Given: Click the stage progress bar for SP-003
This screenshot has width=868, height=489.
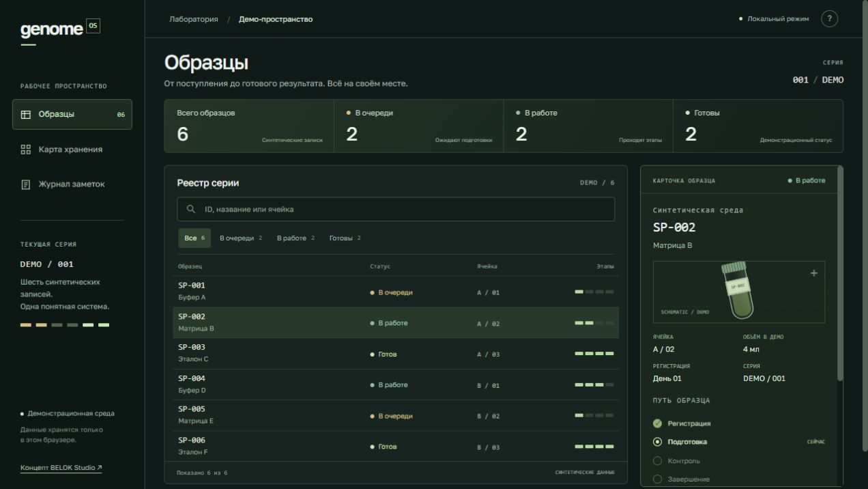Looking at the screenshot, I should click(594, 354).
